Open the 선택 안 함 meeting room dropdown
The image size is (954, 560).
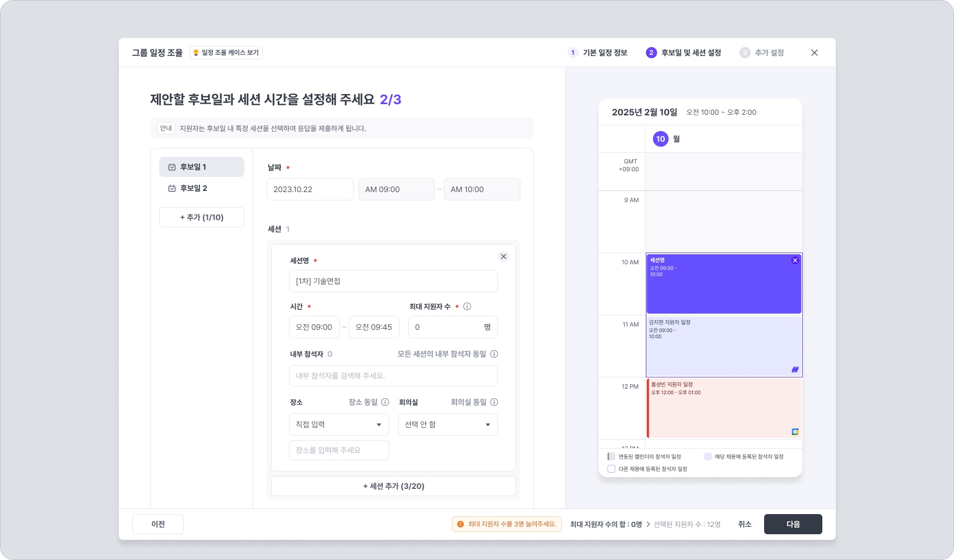click(x=448, y=424)
